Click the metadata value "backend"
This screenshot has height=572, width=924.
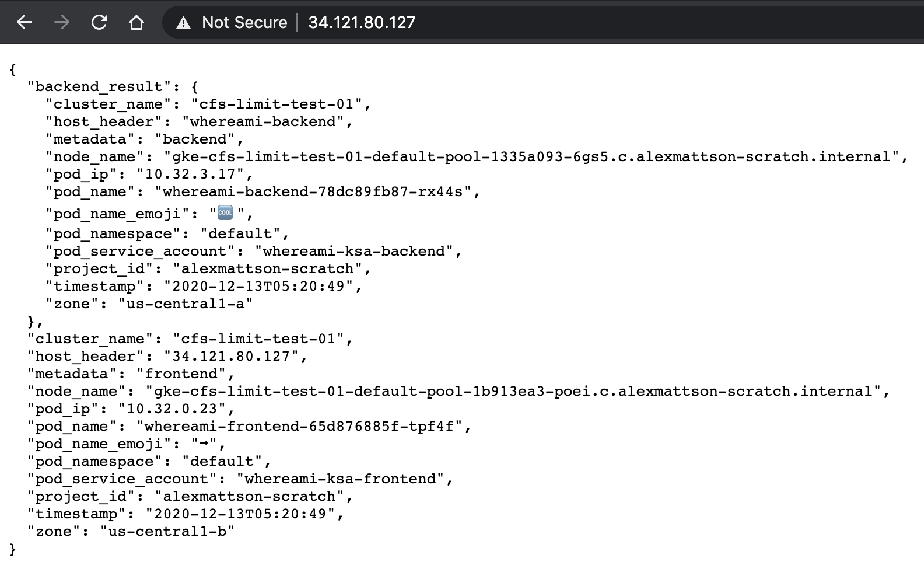pyautogui.click(x=195, y=139)
